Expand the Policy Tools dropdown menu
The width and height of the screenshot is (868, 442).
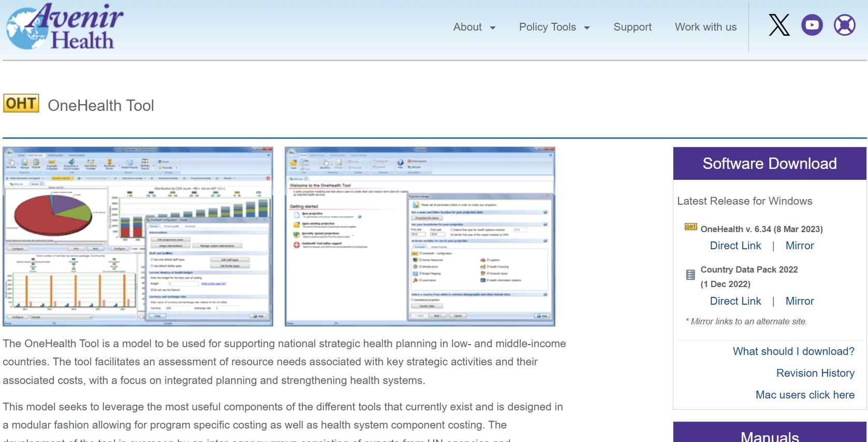(554, 27)
